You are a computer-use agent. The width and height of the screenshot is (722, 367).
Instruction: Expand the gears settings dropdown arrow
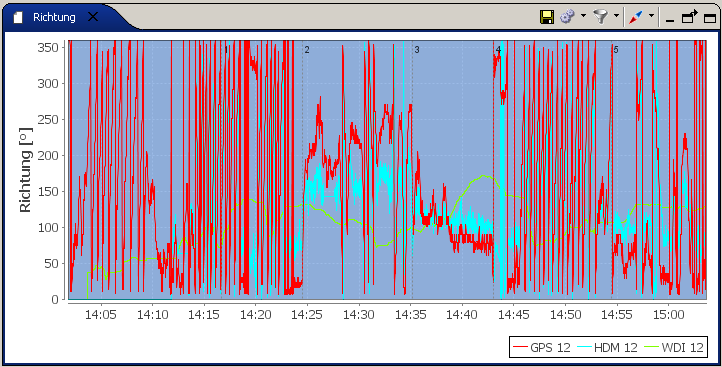[x=583, y=16]
